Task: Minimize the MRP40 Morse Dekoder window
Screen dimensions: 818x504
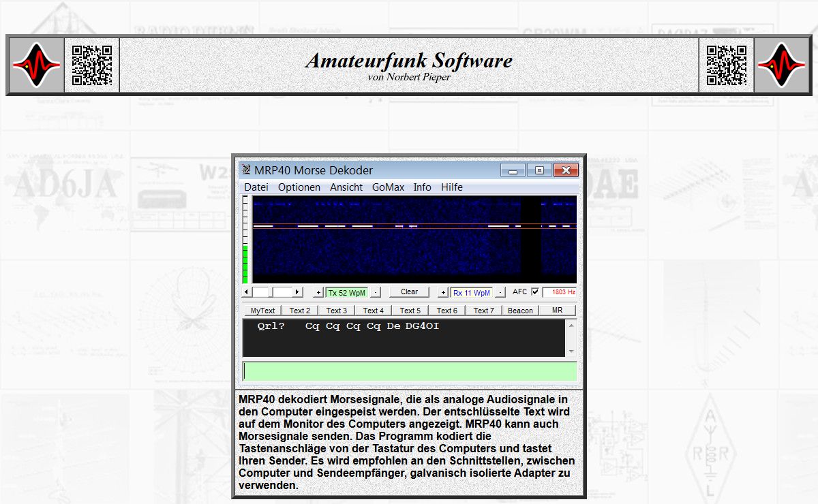Action: 513,170
